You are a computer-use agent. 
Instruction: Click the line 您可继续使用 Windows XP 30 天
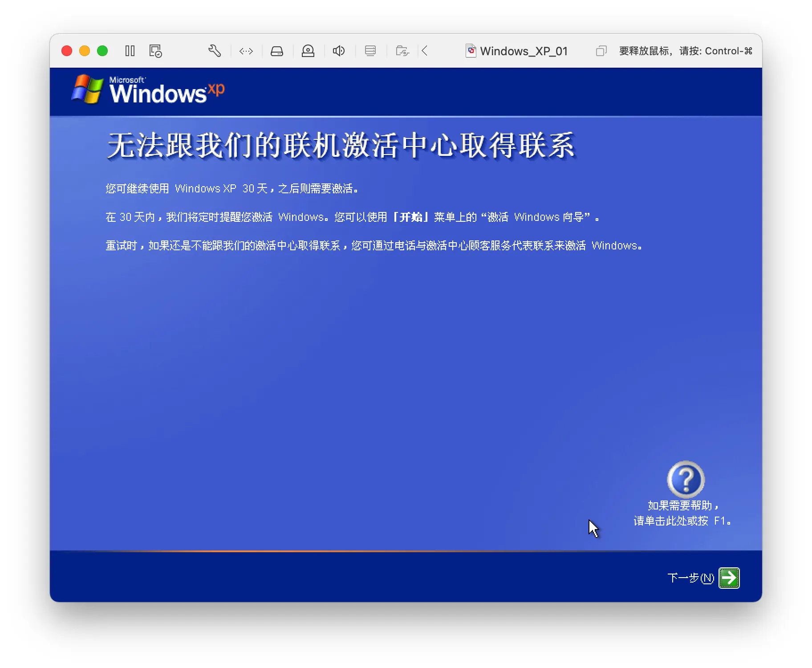(x=232, y=189)
